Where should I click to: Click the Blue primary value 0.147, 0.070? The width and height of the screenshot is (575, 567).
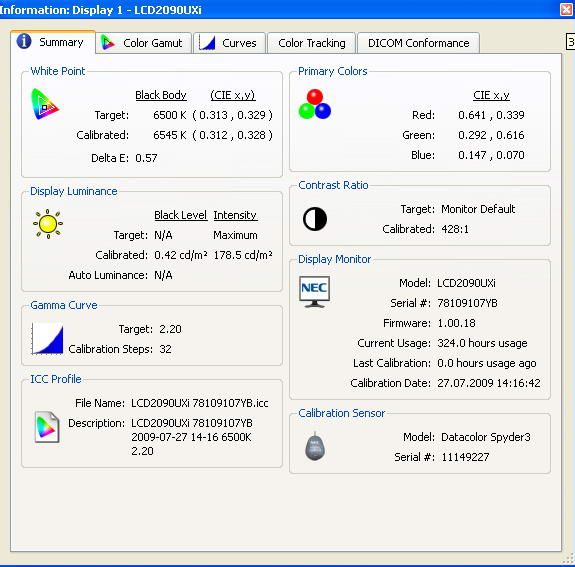click(491, 155)
